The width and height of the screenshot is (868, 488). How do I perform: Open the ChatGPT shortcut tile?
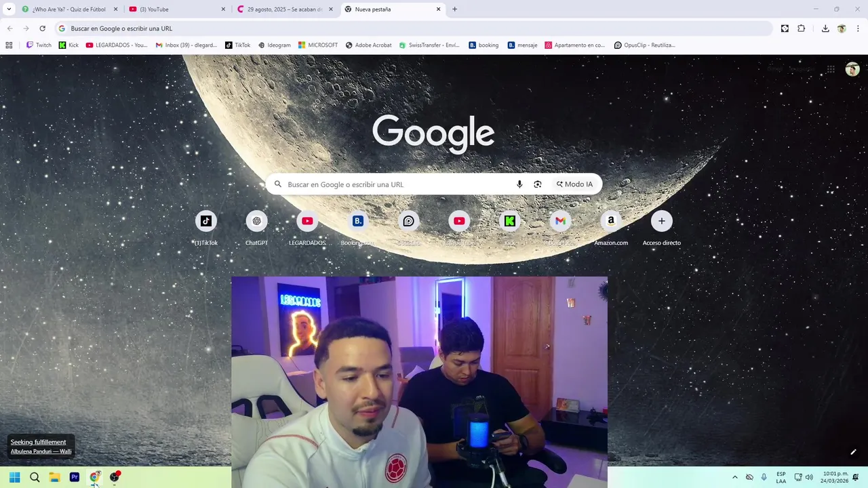(256, 229)
